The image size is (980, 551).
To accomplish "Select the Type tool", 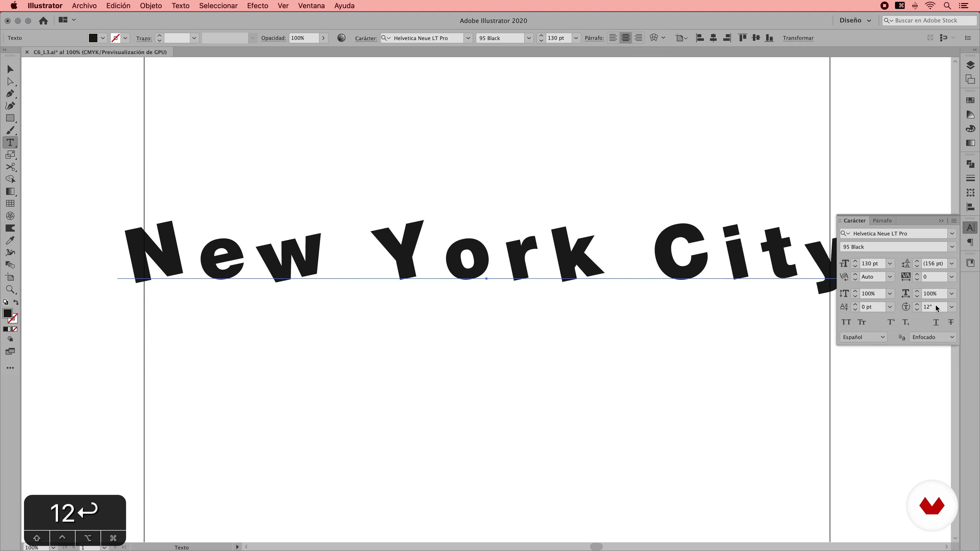I will point(10,143).
